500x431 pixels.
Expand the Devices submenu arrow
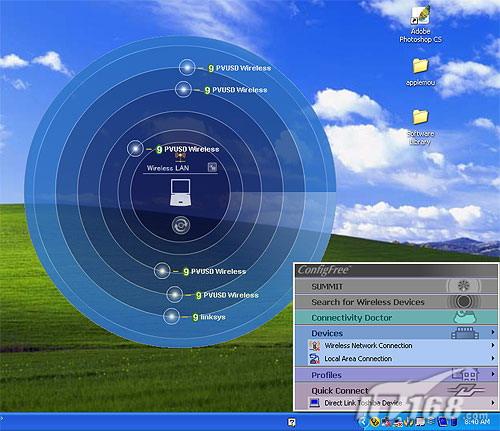pyautogui.click(x=492, y=332)
